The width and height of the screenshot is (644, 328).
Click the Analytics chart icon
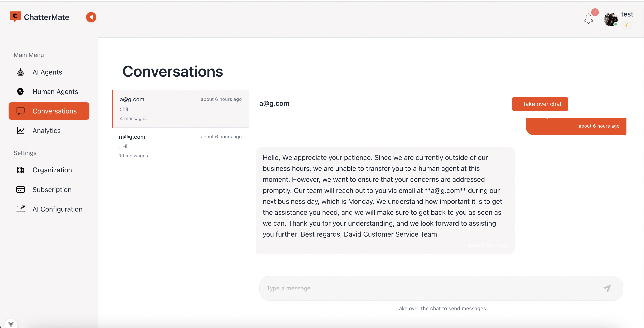coord(21,131)
